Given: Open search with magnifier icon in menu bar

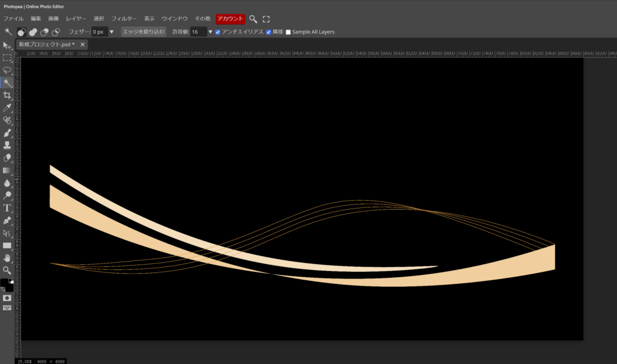Looking at the screenshot, I should pos(253,19).
